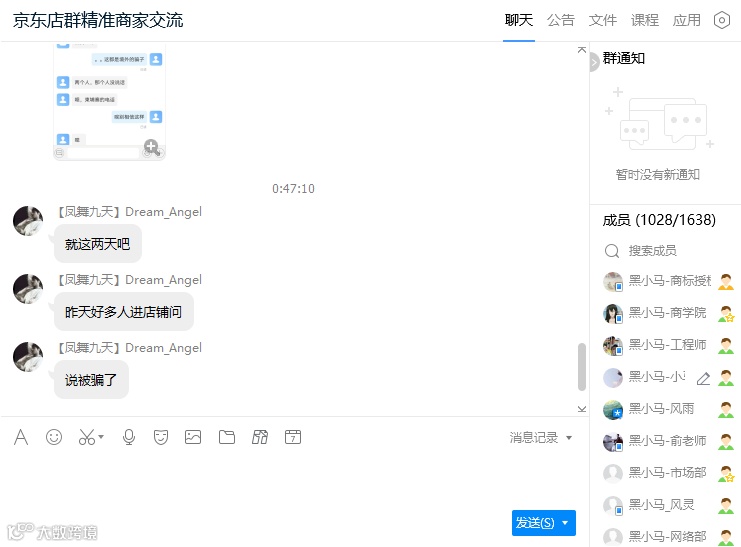
Task: Select member 黑小马-前老师
Action: tap(668, 441)
